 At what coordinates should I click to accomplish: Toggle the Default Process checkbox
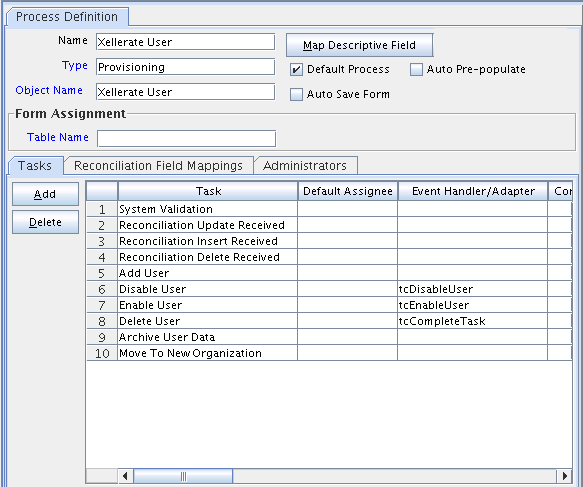[296, 70]
